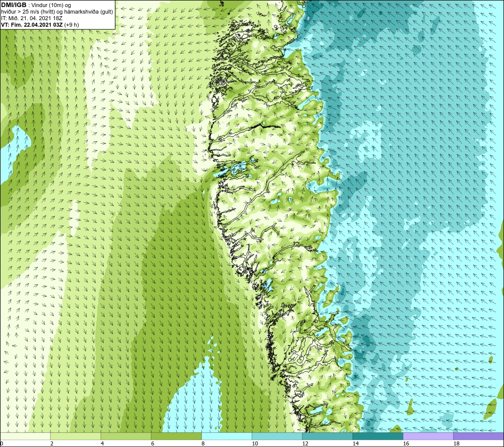This screenshot has width=504, height=447.
Task: Click the legend scale label "16"
Action: coord(406,444)
